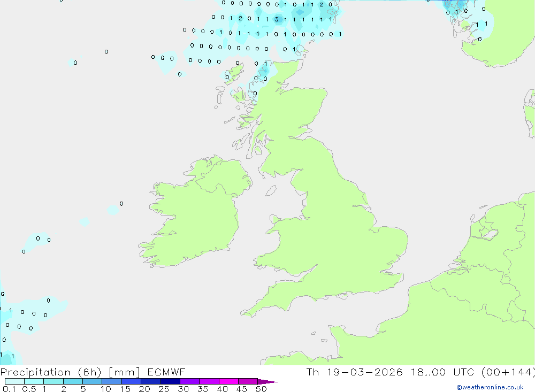
Task: Click the 15–20 mm legend swatch
Action: point(131,381)
